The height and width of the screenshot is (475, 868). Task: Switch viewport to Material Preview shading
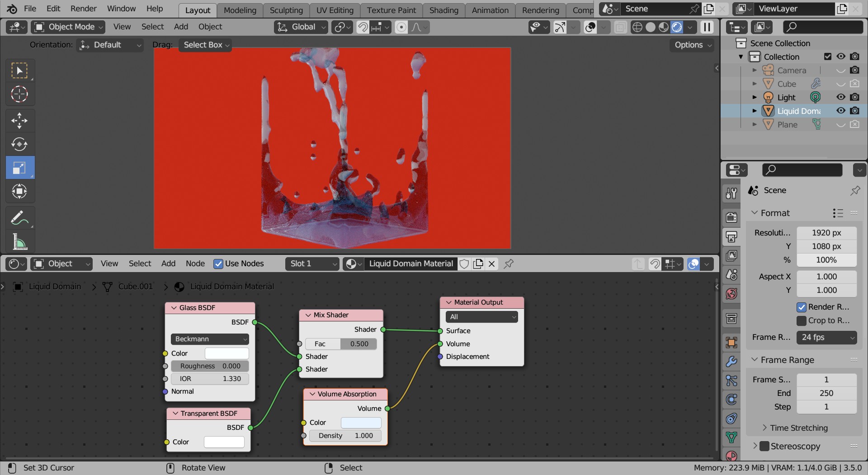point(664,27)
